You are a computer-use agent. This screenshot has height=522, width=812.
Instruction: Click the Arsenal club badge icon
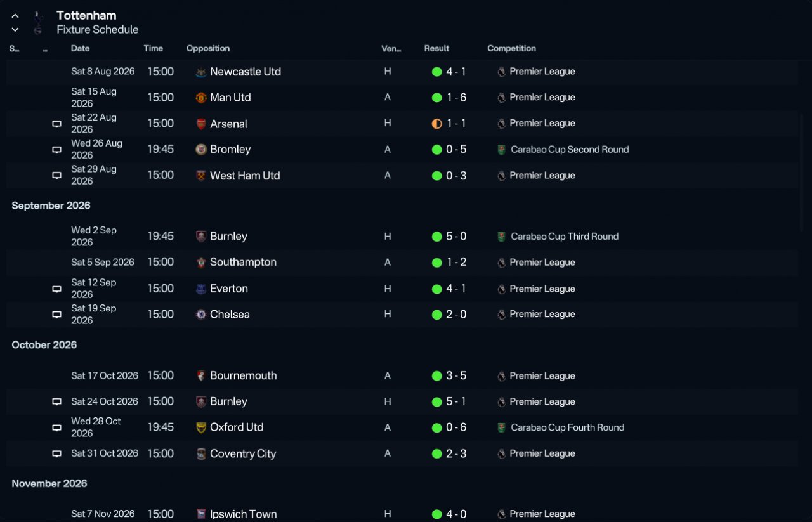[201, 124]
